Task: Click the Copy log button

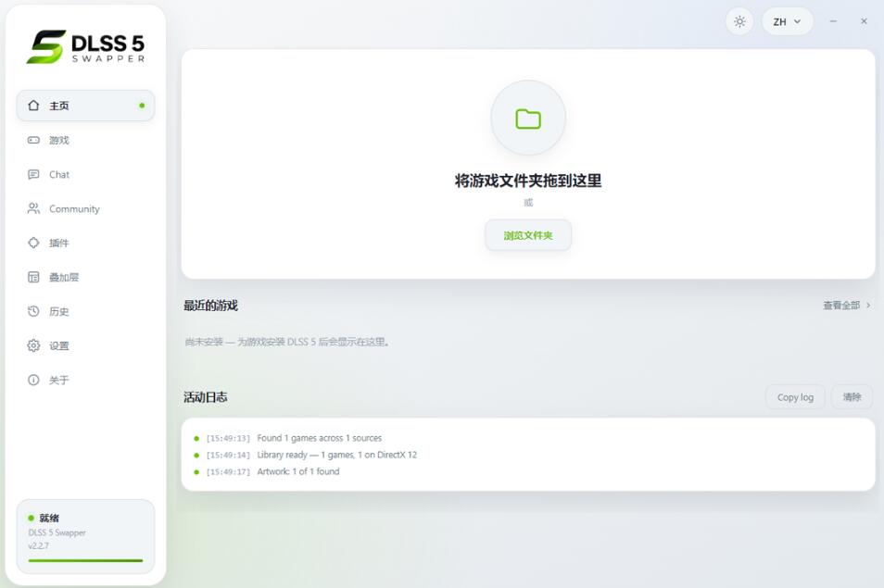Action: coord(795,397)
